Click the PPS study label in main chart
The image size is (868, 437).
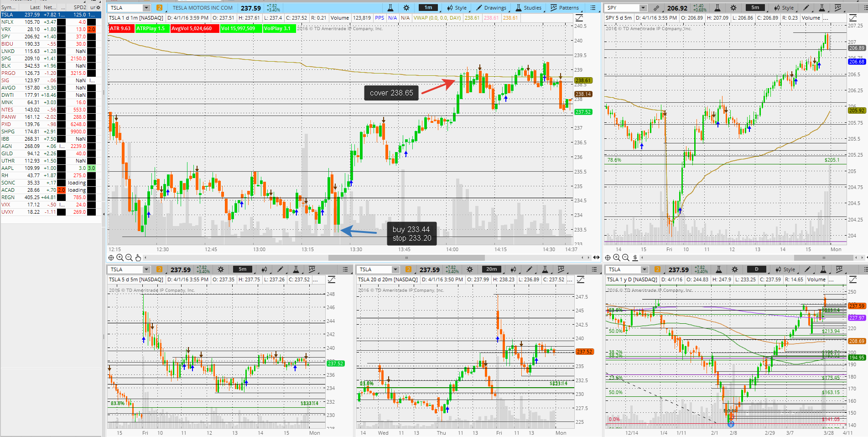379,18
